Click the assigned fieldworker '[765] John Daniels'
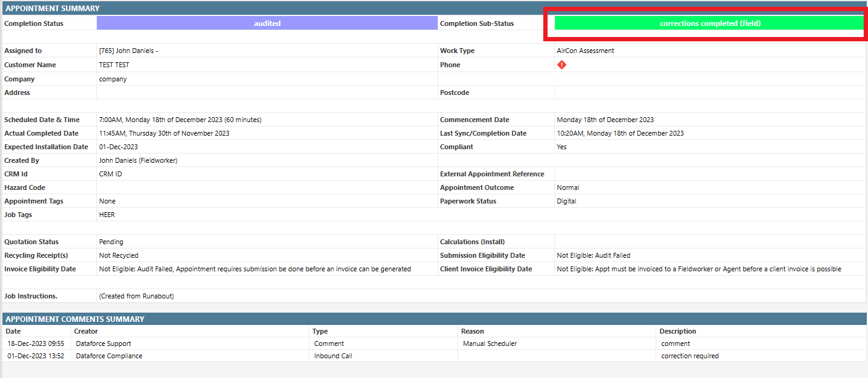Image resolution: width=868 pixels, height=378 pixels. click(x=128, y=51)
